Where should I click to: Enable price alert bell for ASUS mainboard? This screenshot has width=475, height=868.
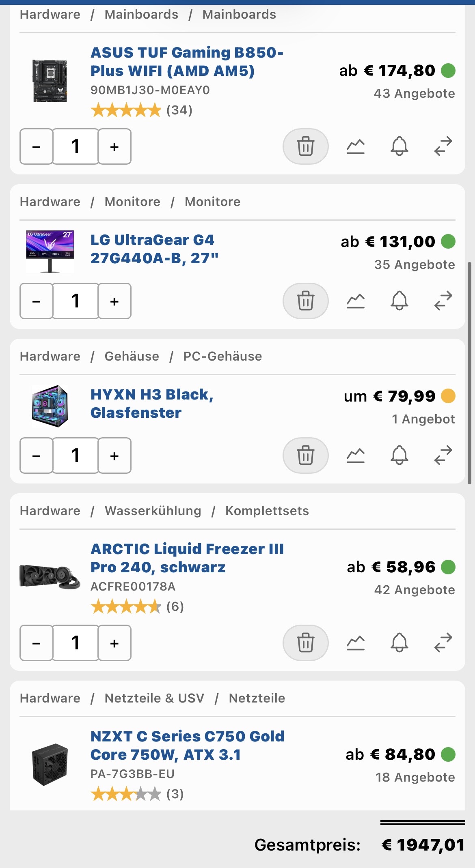pos(399,146)
